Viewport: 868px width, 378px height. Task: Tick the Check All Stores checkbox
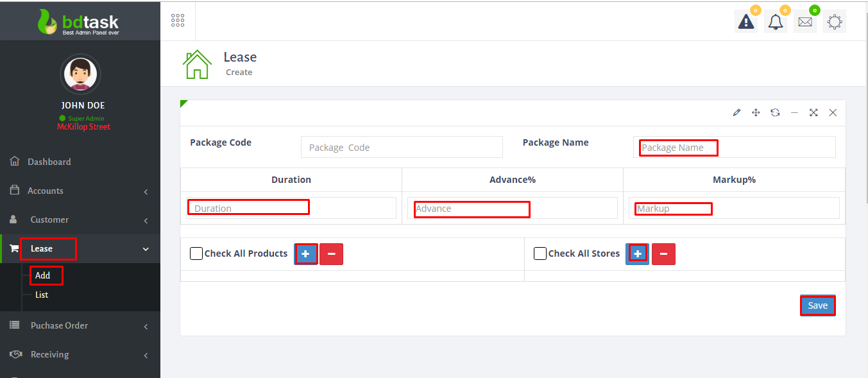pyautogui.click(x=540, y=253)
